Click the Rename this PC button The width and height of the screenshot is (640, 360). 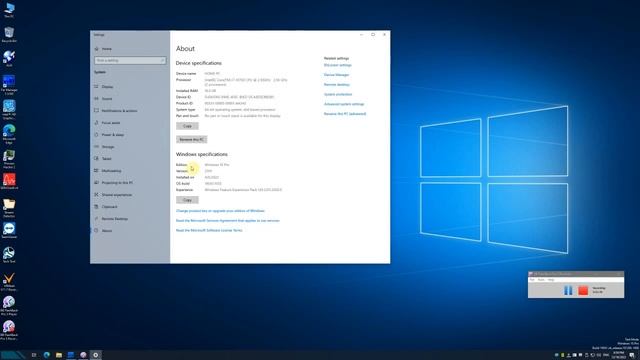pos(191,140)
